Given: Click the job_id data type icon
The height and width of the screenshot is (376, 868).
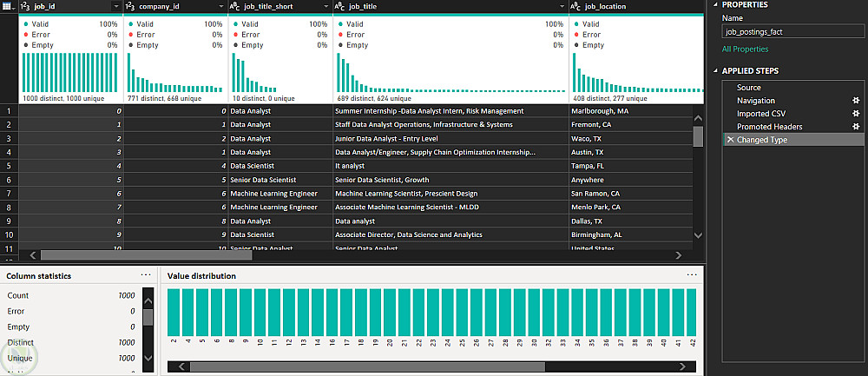Looking at the screenshot, I should click(25, 6).
